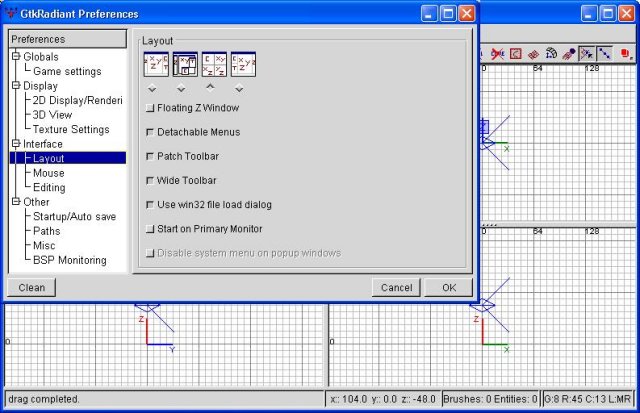Screen dimensions: 640x413
Task: Toggle the pressed arrow-cursor selection toolbar icon
Action: pyautogui.click(x=587, y=53)
